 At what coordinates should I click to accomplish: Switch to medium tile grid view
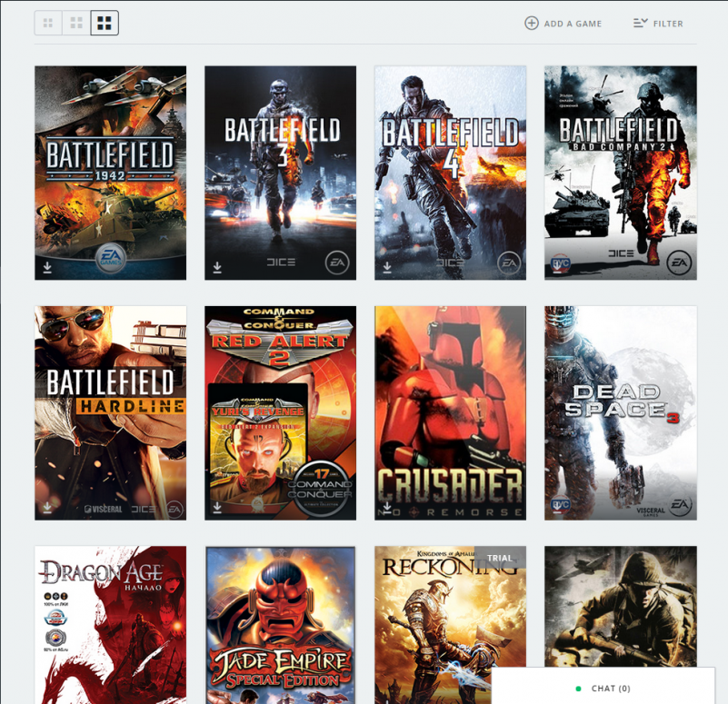(x=76, y=23)
